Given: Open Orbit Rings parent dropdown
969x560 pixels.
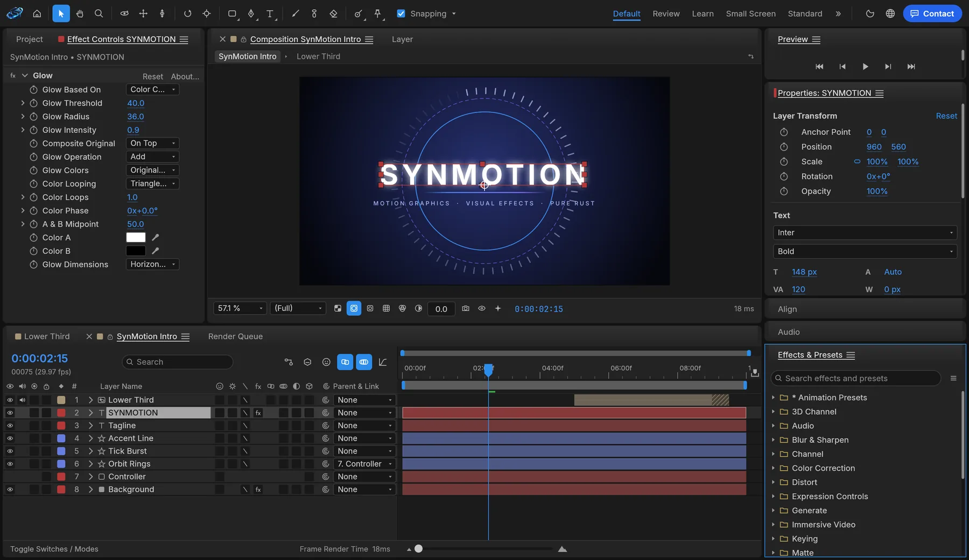Looking at the screenshot, I should click(364, 464).
